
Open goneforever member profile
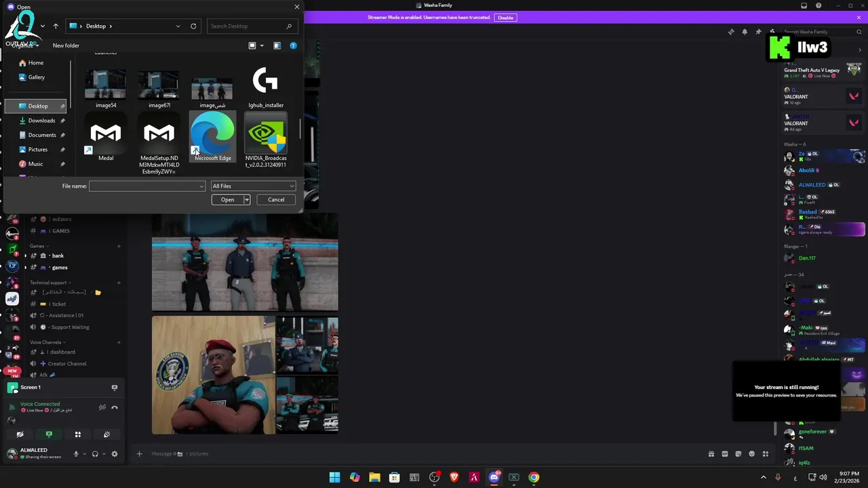point(812,432)
